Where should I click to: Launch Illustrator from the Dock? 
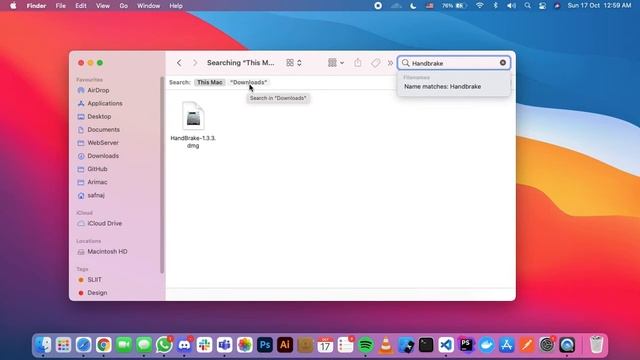pos(285,345)
